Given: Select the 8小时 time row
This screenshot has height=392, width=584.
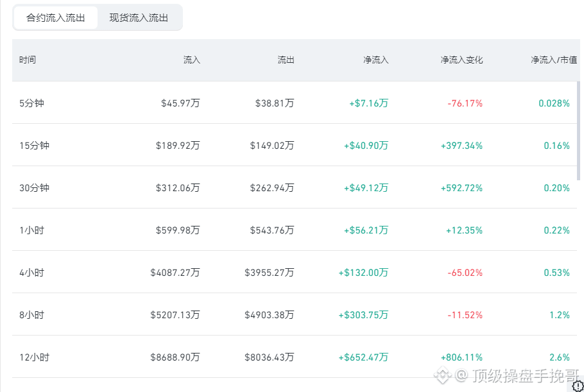Looking at the screenshot, I should (295, 315).
